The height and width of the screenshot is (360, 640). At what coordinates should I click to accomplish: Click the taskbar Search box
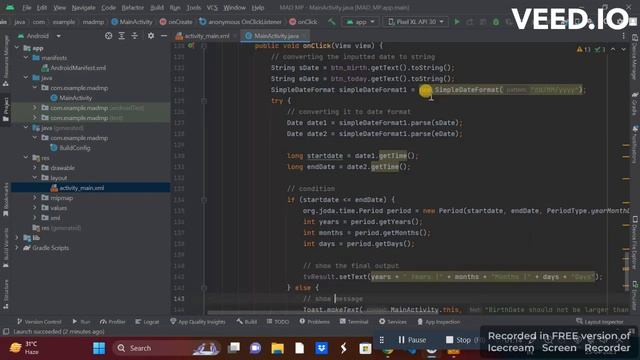(x=167, y=348)
